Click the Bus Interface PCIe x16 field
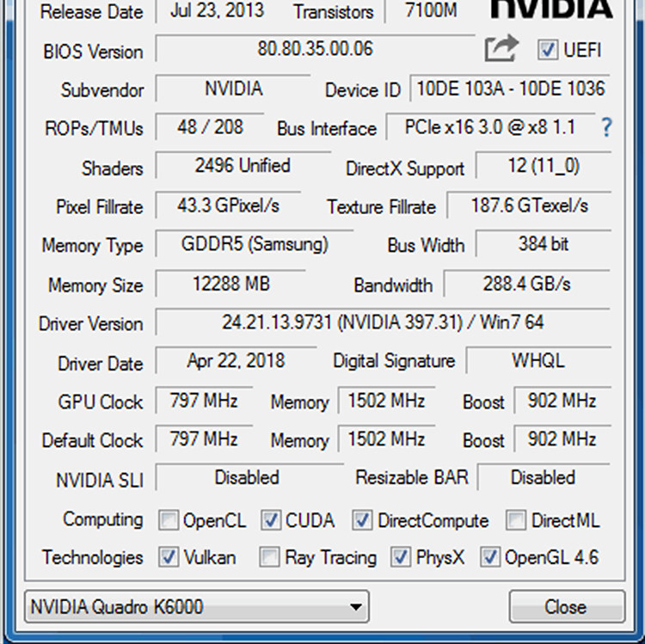Image resolution: width=645 pixels, height=644 pixels. [x=490, y=127]
